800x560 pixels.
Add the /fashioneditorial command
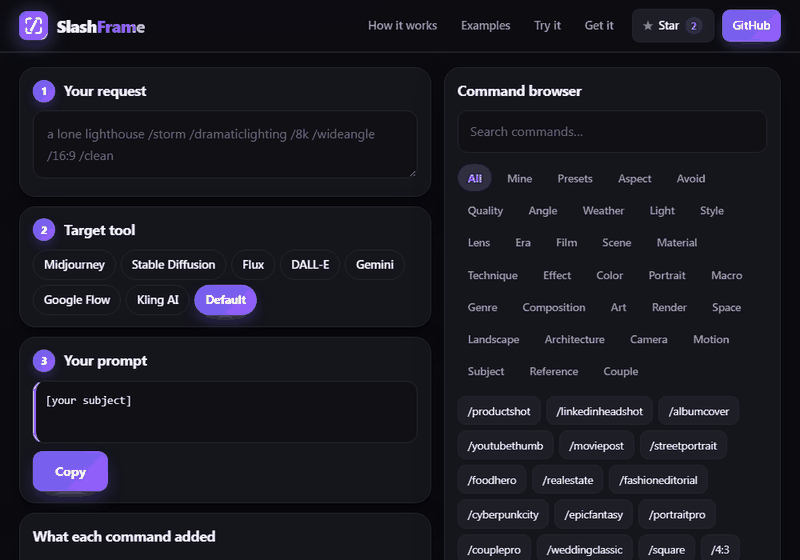(x=658, y=480)
